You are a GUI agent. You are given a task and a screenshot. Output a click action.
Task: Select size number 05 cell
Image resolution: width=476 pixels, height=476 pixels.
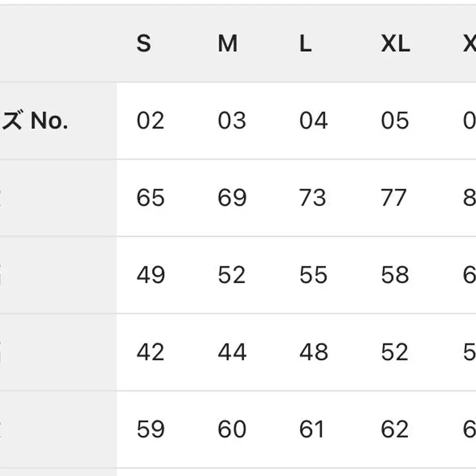pos(395,121)
